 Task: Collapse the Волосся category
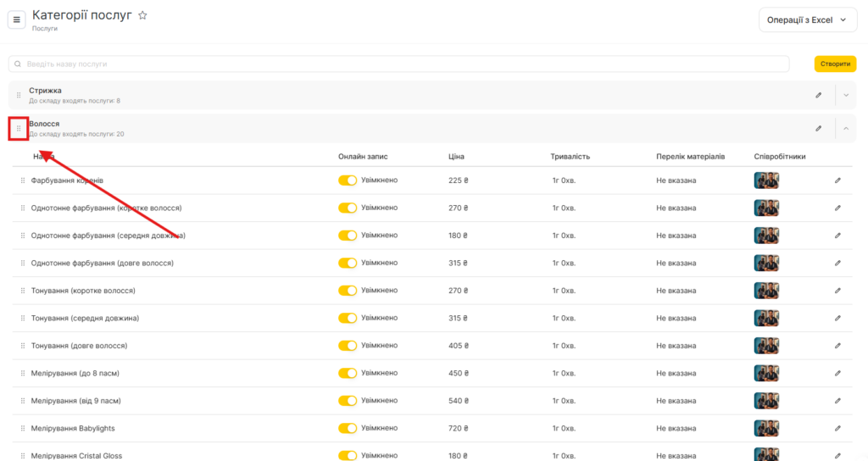coord(845,129)
